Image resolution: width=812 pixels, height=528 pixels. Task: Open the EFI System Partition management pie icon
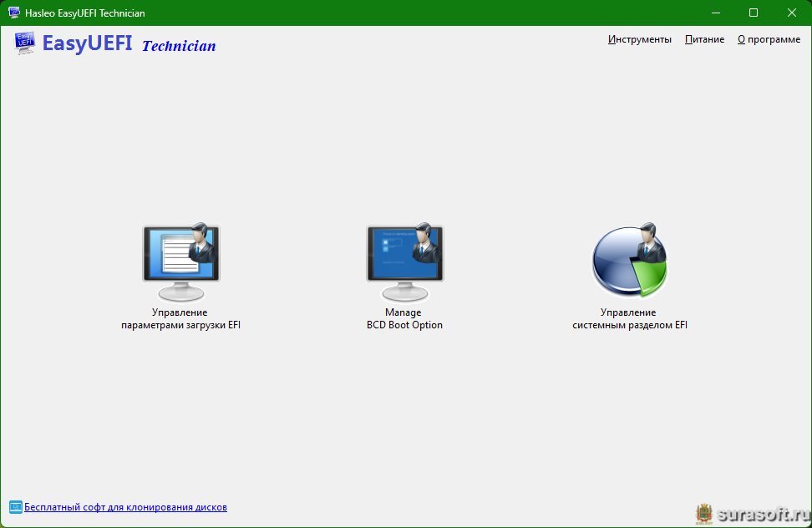point(630,261)
